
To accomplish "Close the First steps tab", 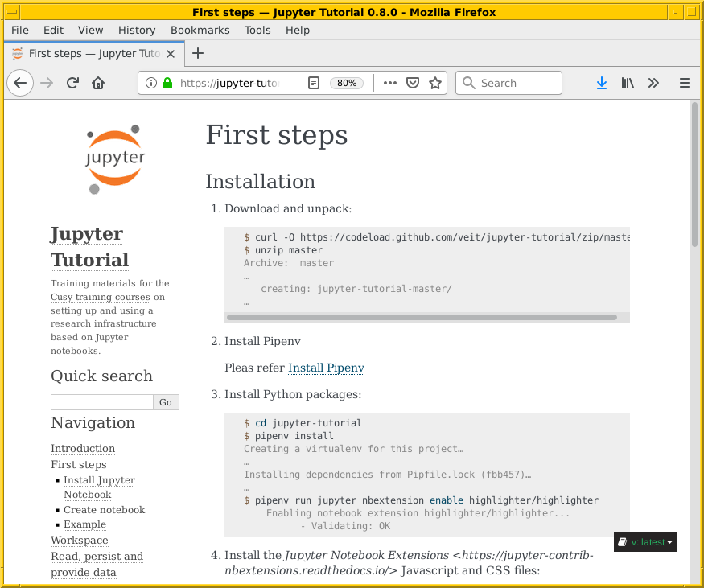I will (171, 54).
